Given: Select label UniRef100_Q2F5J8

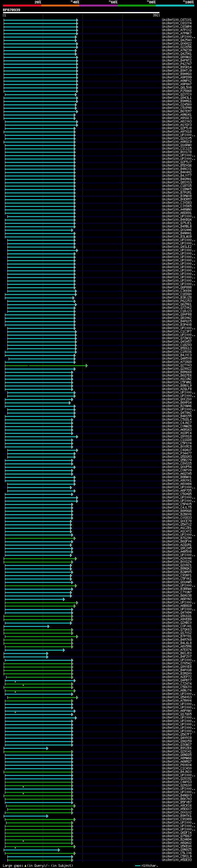Looking at the screenshot, I should pos(177,128).
